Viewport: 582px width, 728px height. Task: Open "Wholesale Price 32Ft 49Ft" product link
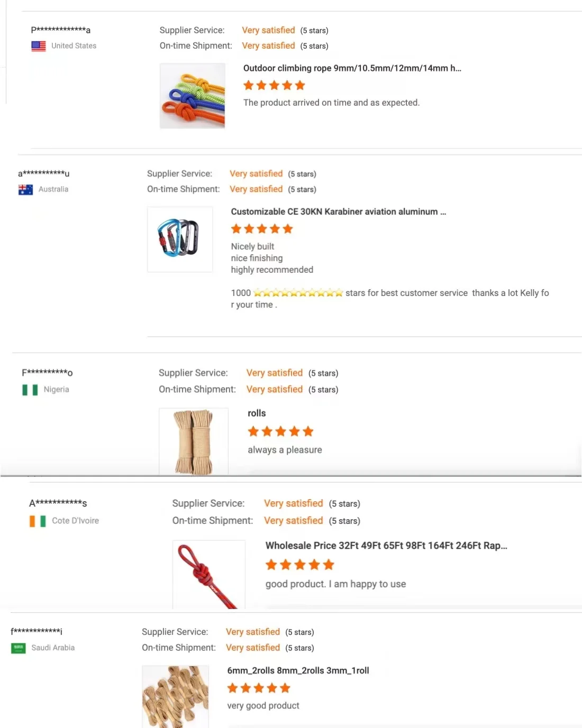386,546
